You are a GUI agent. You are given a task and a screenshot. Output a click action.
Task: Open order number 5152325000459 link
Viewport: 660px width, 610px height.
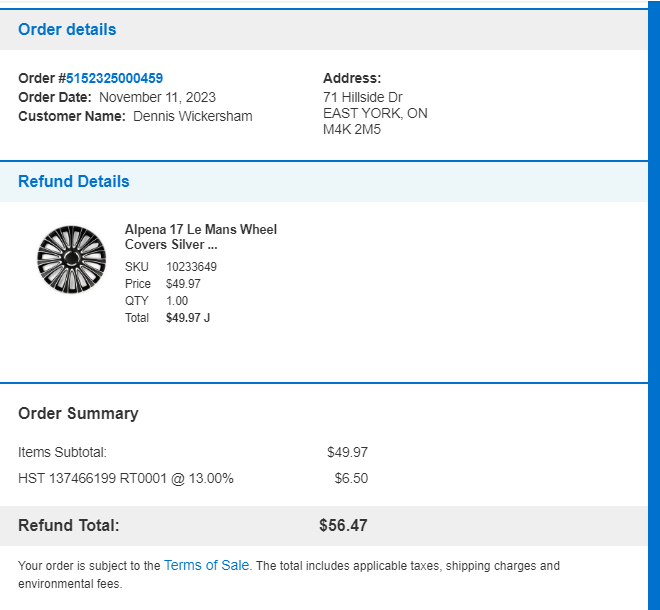pyautogui.click(x=114, y=78)
